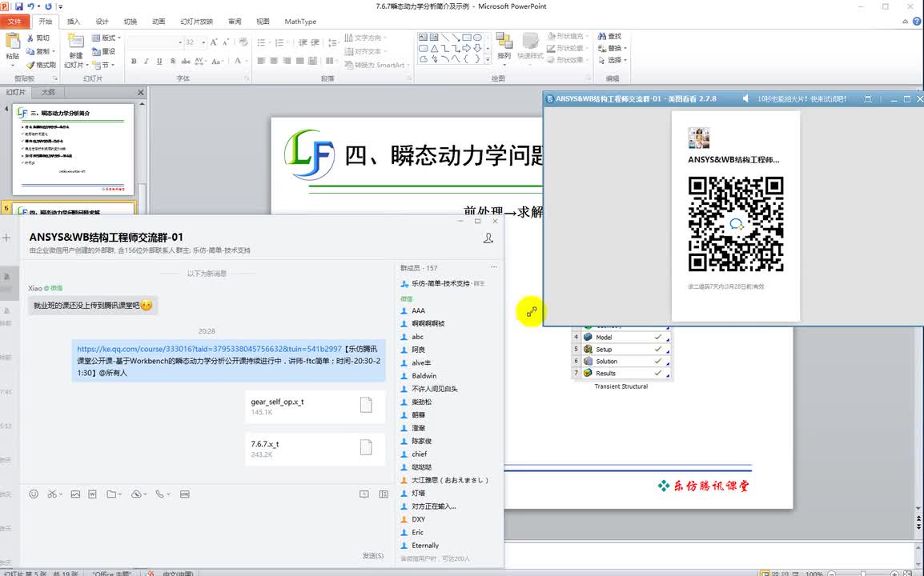The width and height of the screenshot is (924, 576).
Task: Click the Find (查找) icon
Action: pos(602,37)
